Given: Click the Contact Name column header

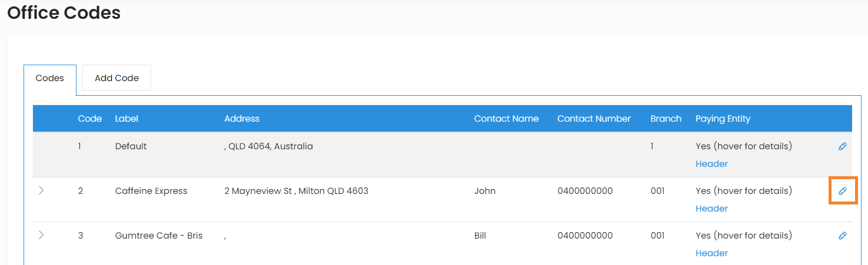Looking at the screenshot, I should coord(506,119).
